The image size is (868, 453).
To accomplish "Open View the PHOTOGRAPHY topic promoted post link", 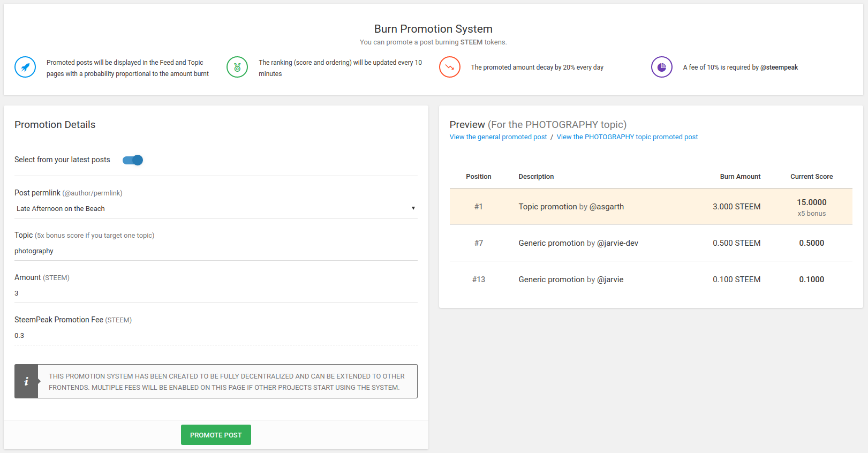I will point(627,137).
